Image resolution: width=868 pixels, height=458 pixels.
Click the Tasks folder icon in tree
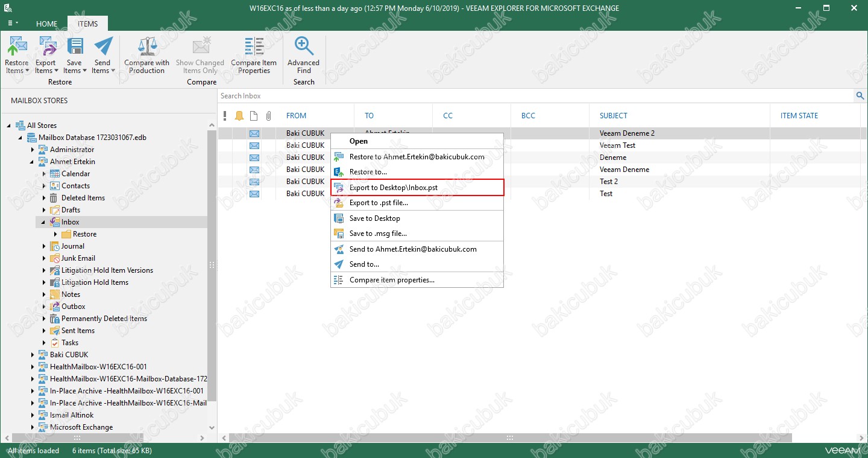coord(55,343)
